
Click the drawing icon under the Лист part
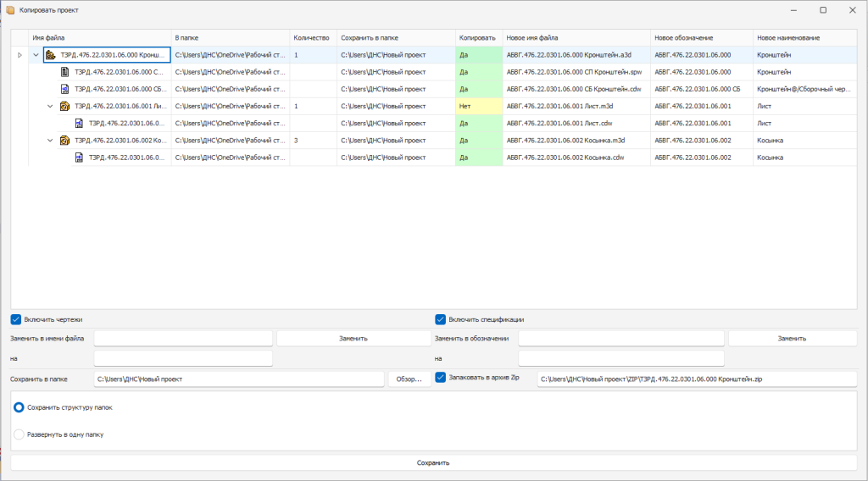click(x=79, y=123)
